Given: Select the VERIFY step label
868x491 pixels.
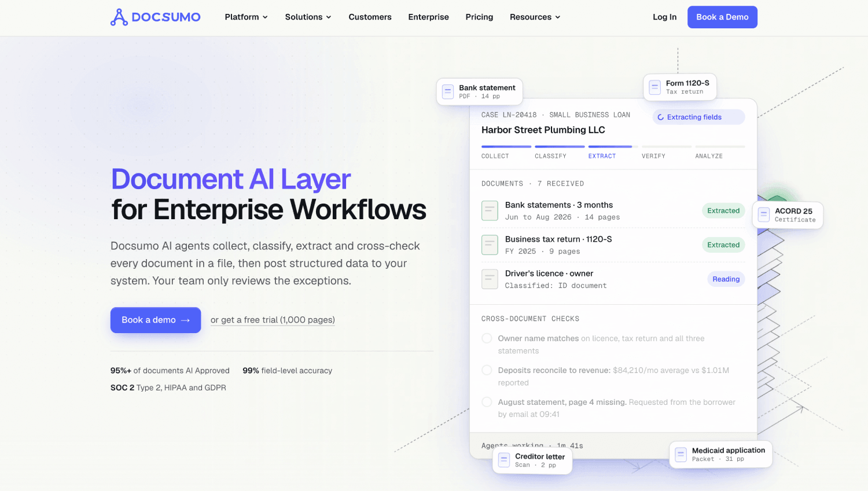Looking at the screenshot, I should [653, 156].
